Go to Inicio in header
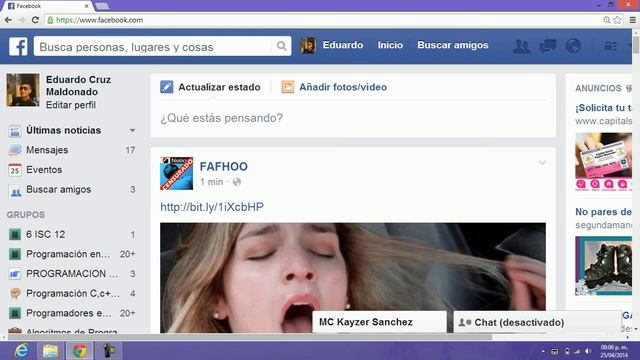Image resolution: width=640 pixels, height=360 pixels. pos(390,45)
